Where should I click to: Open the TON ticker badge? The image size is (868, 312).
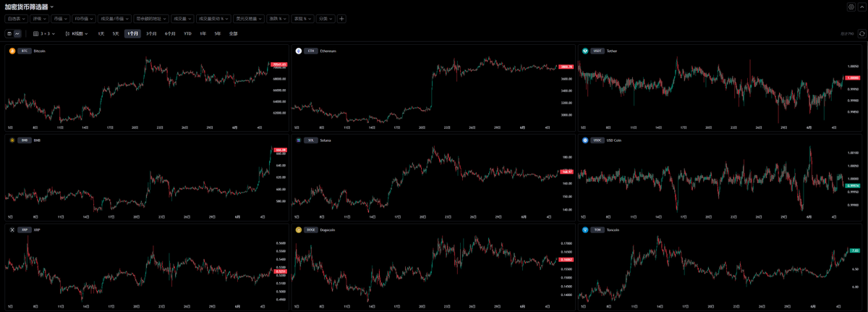(x=597, y=229)
